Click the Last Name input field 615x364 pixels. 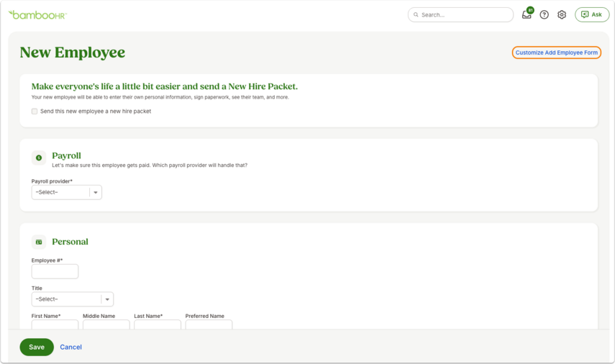pos(158,324)
